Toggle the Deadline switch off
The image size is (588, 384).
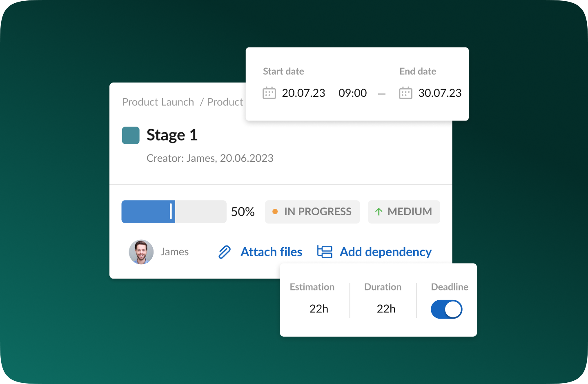pyautogui.click(x=446, y=309)
